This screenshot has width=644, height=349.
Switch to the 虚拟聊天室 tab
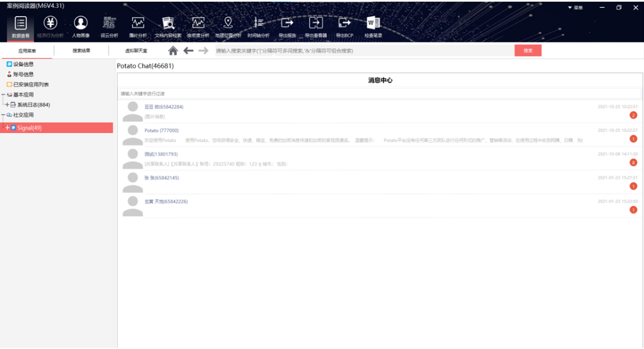click(136, 51)
